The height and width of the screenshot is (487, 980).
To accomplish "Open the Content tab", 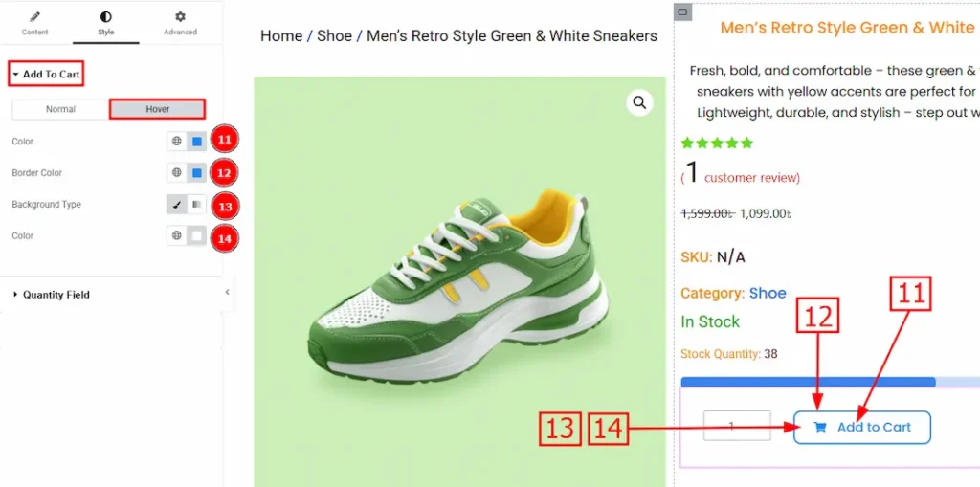I will pyautogui.click(x=35, y=23).
